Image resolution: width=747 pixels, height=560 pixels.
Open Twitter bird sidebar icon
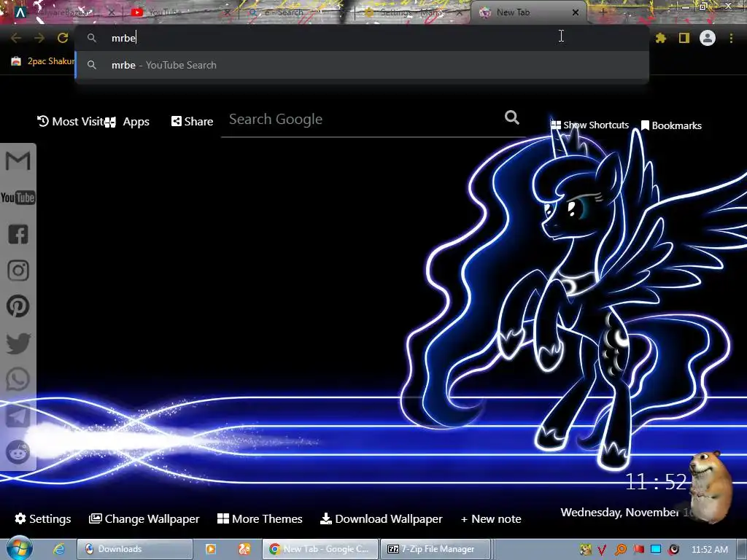18,343
